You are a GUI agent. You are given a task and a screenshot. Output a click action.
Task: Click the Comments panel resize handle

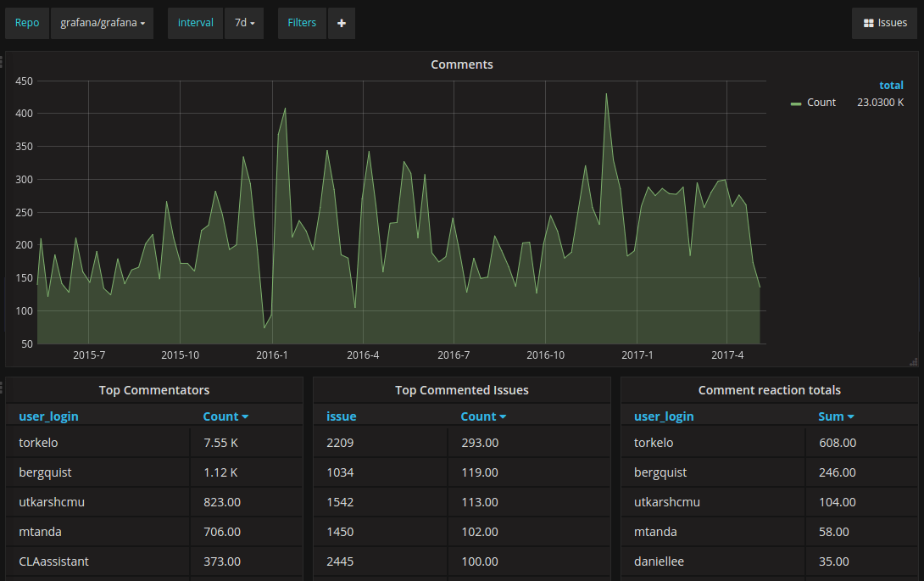pyautogui.click(x=913, y=361)
